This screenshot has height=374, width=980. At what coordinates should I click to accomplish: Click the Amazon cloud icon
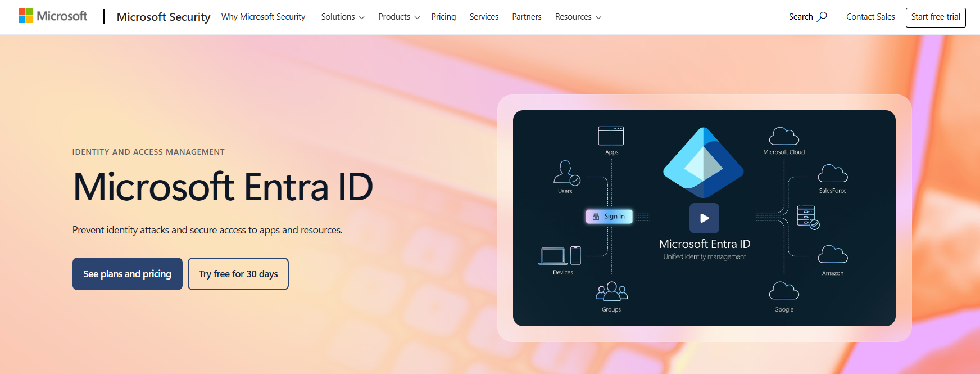click(x=833, y=255)
